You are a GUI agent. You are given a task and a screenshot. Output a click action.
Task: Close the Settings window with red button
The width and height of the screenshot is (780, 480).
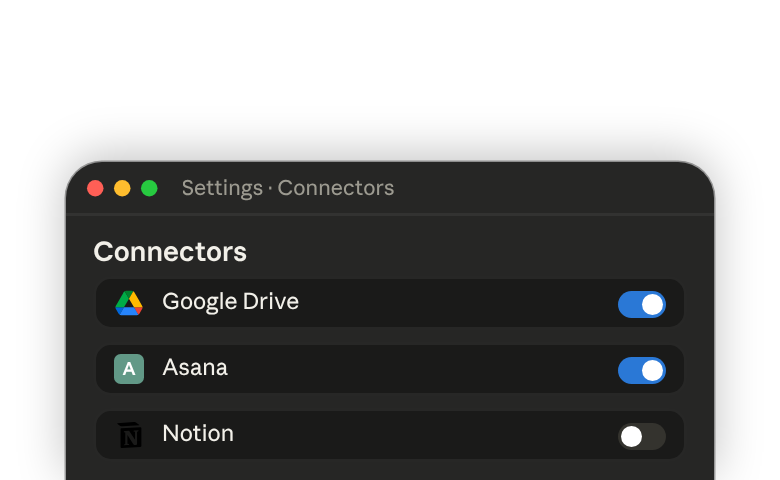[x=95, y=189]
